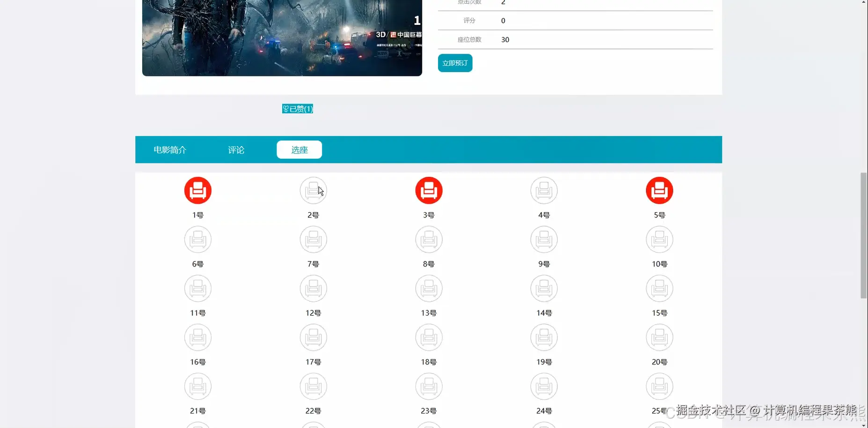Click the scrollbar down arrow
Image resolution: width=868 pixels, height=428 pixels.
[864, 425]
